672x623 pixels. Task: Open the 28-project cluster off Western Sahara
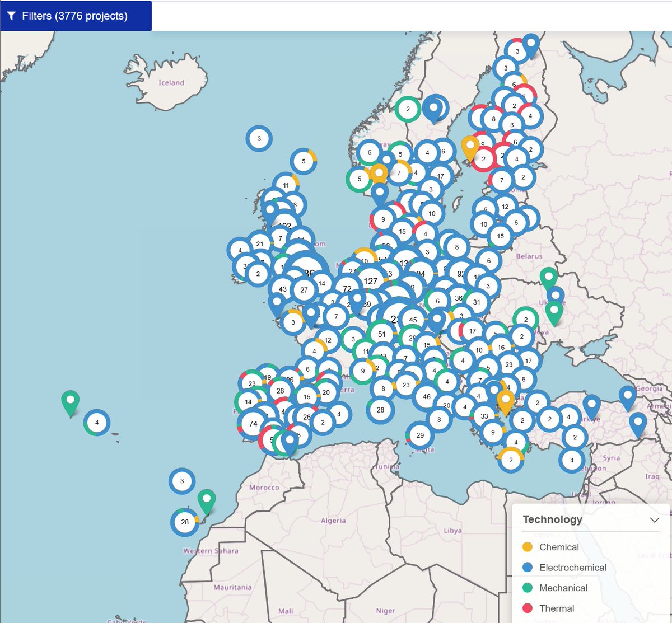(x=185, y=522)
